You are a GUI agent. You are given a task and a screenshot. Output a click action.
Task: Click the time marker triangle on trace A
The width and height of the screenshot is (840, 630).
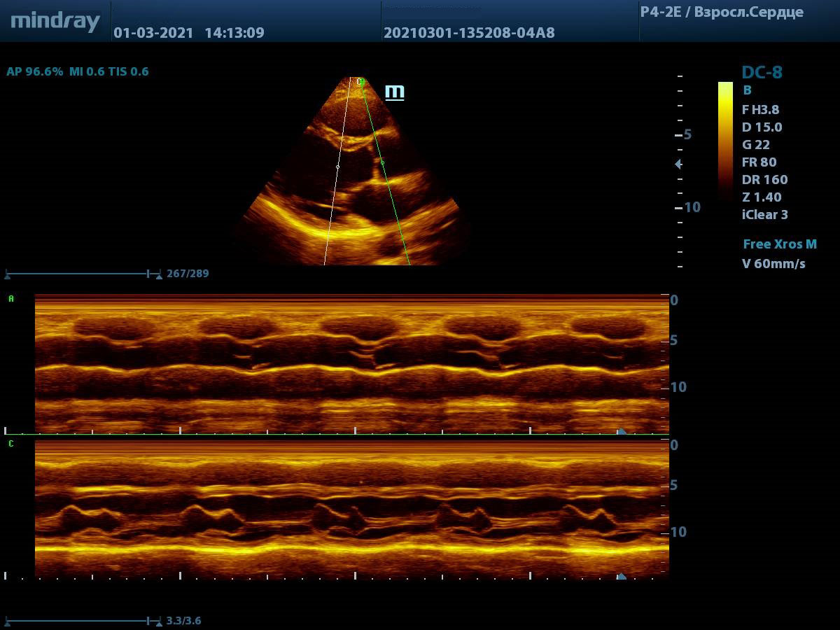pos(621,431)
